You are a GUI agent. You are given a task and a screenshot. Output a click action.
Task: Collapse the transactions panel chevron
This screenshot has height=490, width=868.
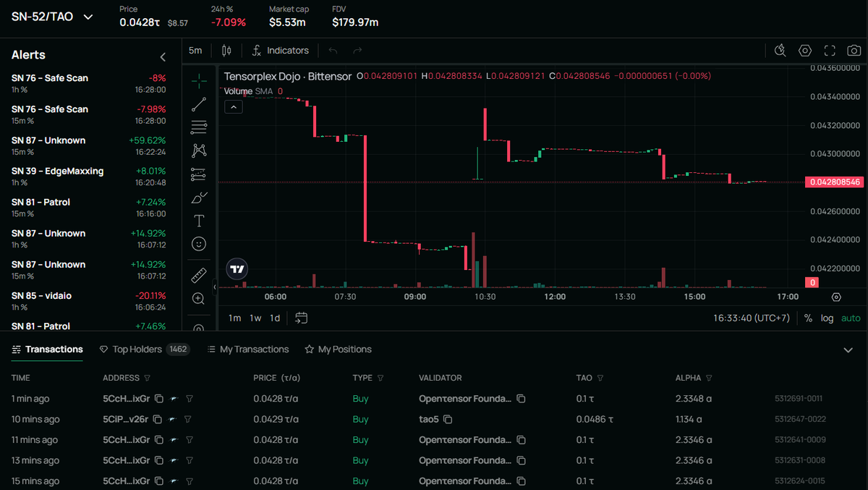(x=848, y=350)
